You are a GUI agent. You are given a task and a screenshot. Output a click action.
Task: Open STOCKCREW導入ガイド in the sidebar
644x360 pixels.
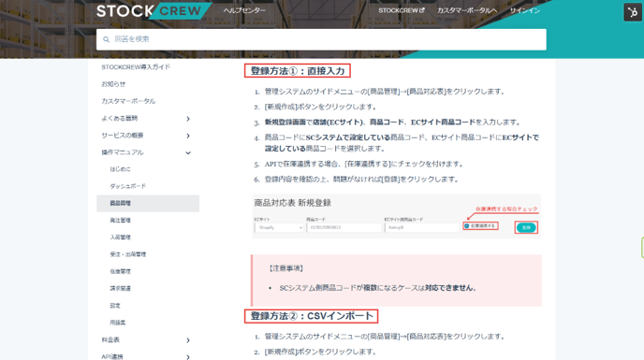click(136, 67)
